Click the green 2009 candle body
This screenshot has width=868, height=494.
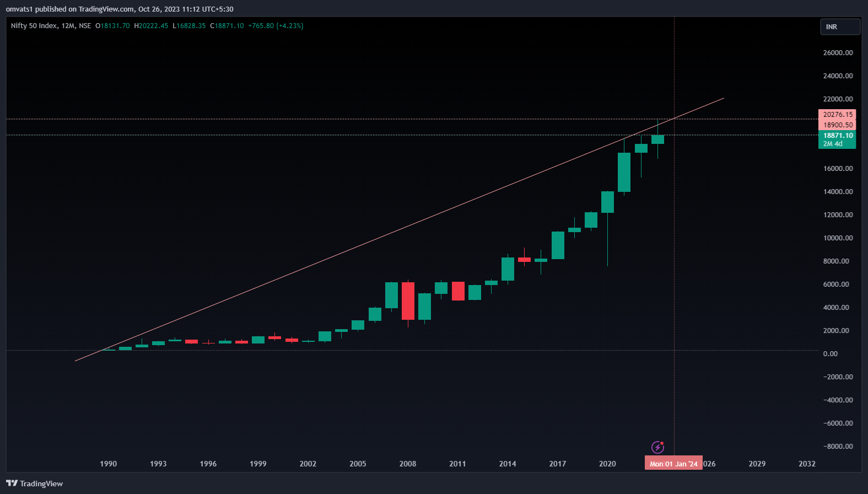424,307
